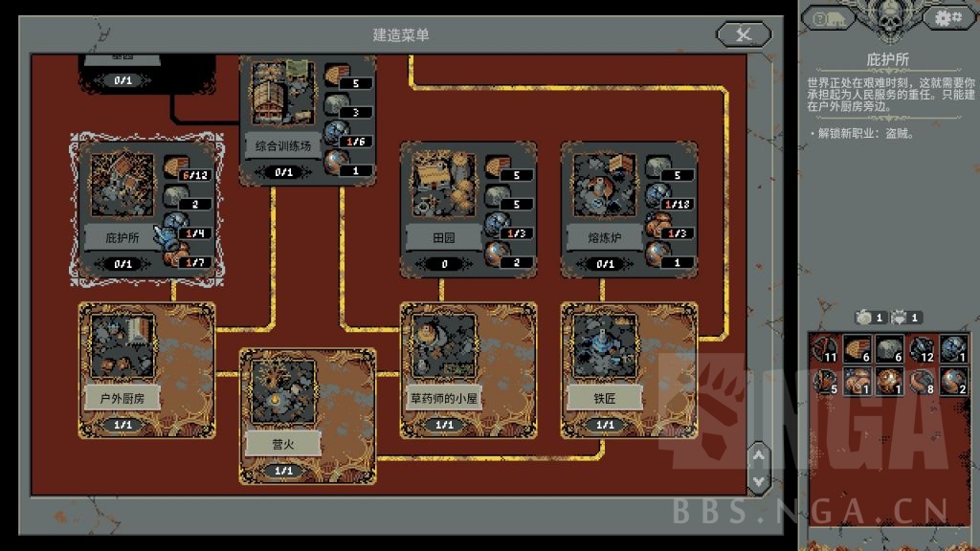Click the stone cost icon on 综合训练场 card
This screenshot has width=980, height=551.
click(x=336, y=103)
